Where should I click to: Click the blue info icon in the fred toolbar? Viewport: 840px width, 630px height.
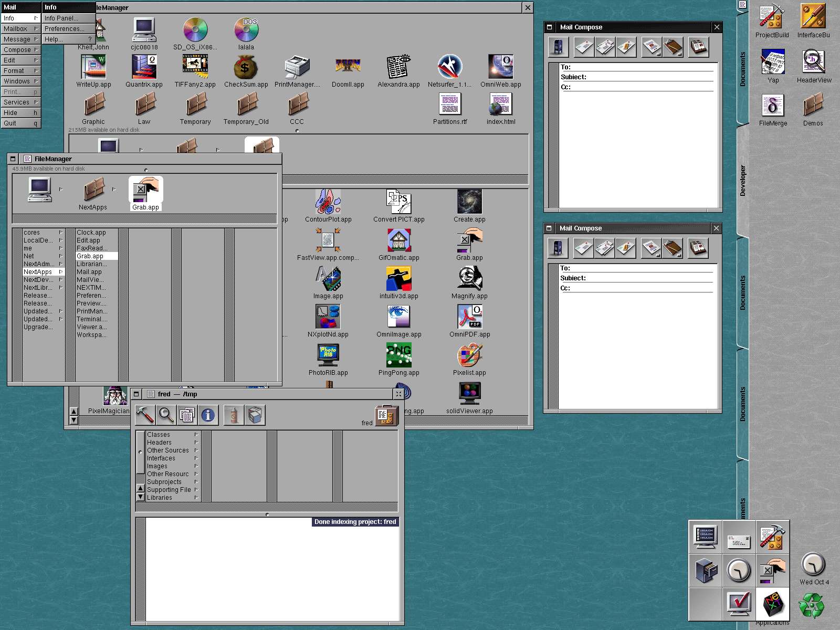point(208,415)
